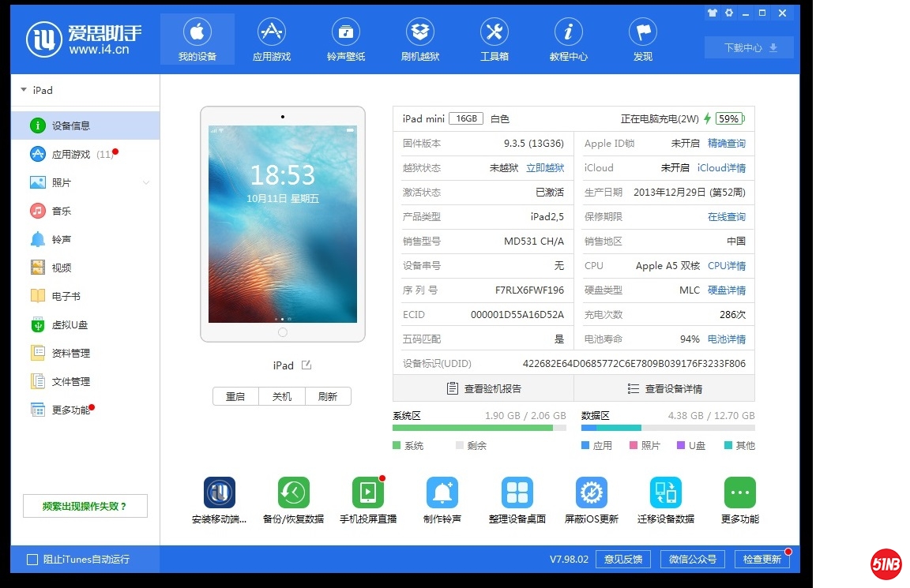The height and width of the screenshot is (588, 910).
Task: Click 查看设备详情 button
Action: click(664, 388)
